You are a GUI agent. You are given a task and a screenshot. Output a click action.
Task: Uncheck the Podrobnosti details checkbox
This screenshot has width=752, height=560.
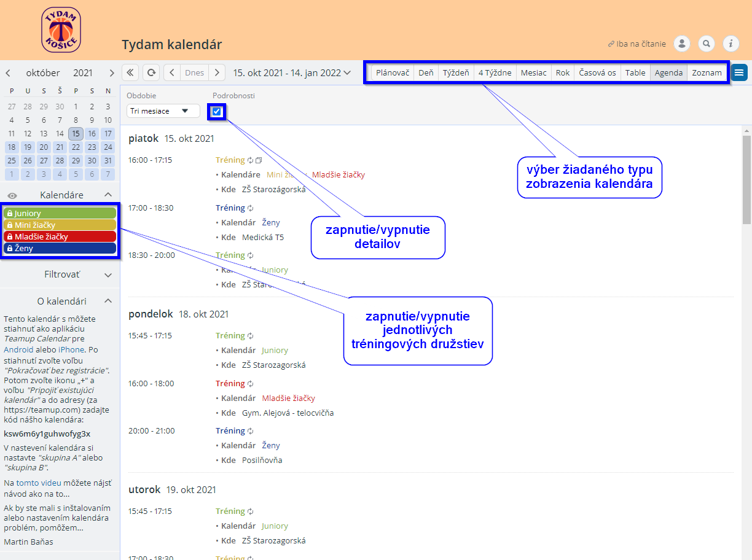click(216, 111)
